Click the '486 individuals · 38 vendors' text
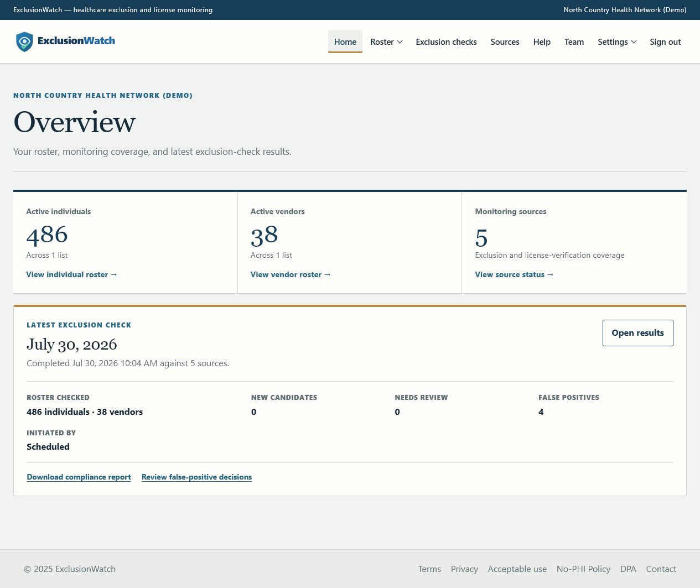The width and height of the screenshot is (700, 588). (85, 412)
